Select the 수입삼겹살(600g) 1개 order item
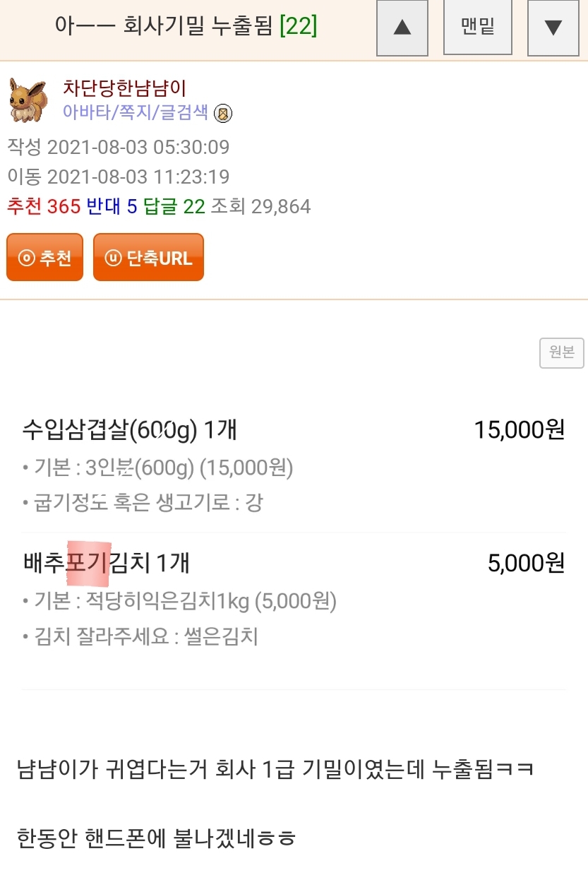588x880 pixels. pyautogui.click(x=130, y=429)
